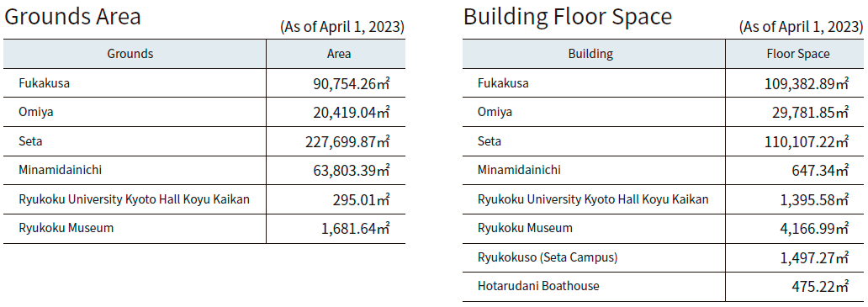Click the Seta grounds area 227,699.87㎡
Viewport: 868px width, 307px height.
click(347, 141)
